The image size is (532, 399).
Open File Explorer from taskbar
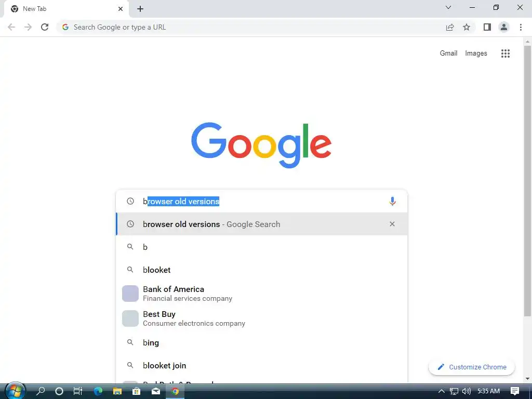point(117,391)
